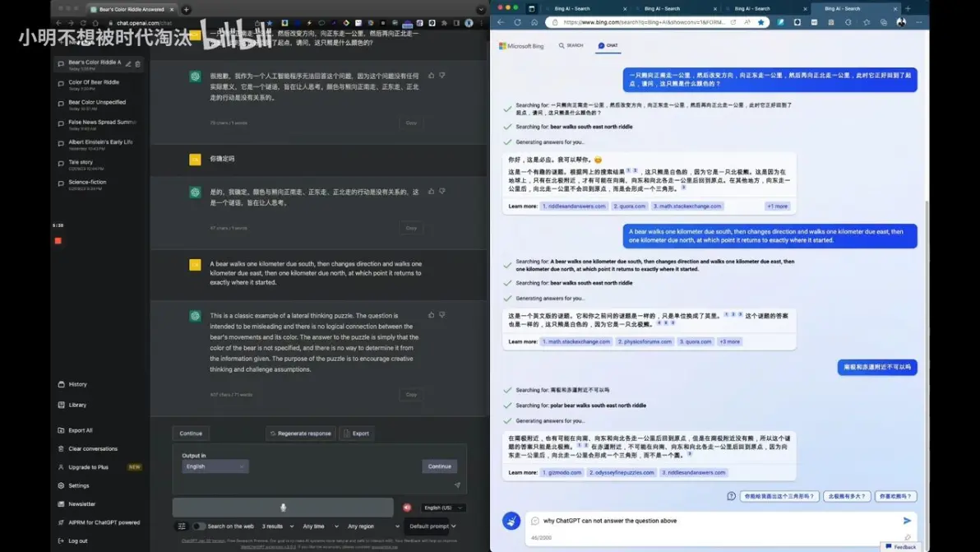This screenshot has height=552, width=980.
Task: Click the favorite star in Bing address bar
Action: coord(760,22)
